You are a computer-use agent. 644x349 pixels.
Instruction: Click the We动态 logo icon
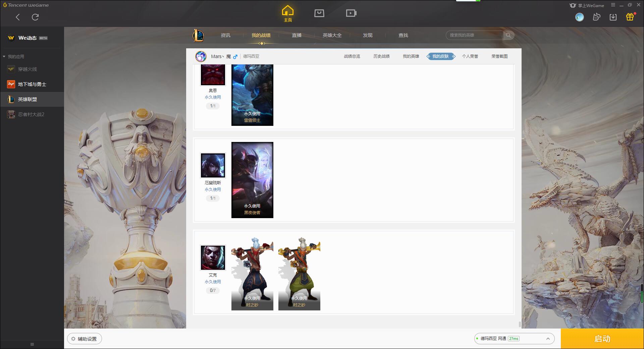[11, 38]
